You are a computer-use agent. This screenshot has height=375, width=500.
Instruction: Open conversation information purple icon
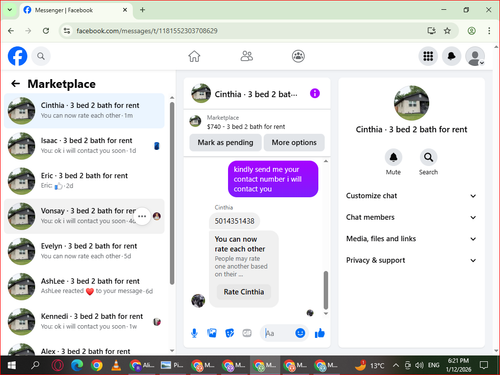tap(315, 93)
